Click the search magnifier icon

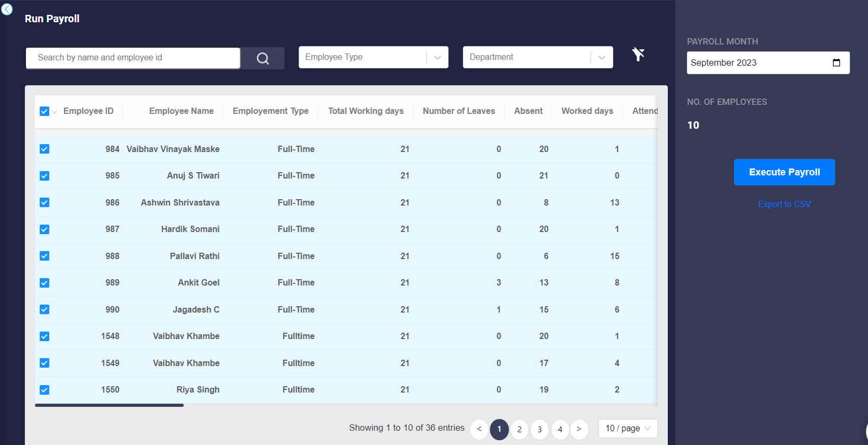pos(263,58)
